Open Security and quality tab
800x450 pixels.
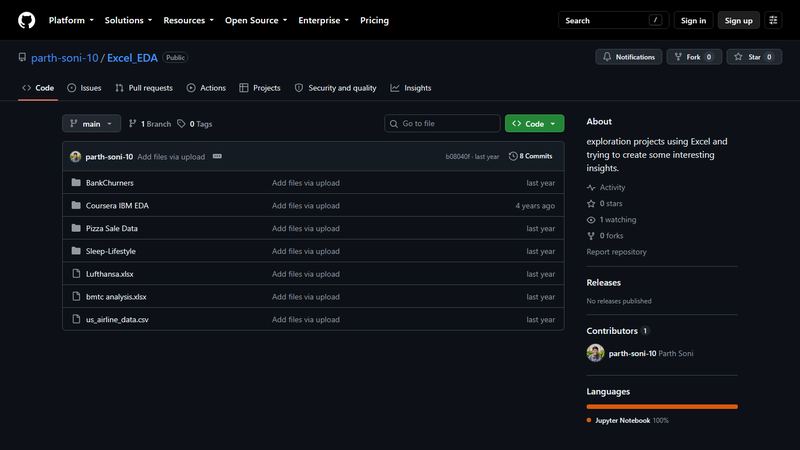(335, 88)
